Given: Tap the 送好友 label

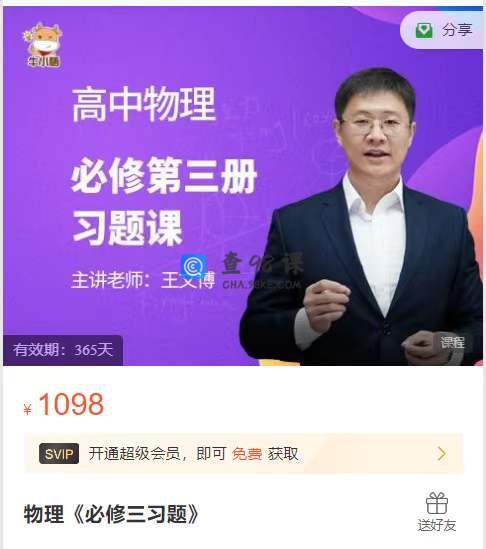Looking at the screenshot, I should 437,525.
